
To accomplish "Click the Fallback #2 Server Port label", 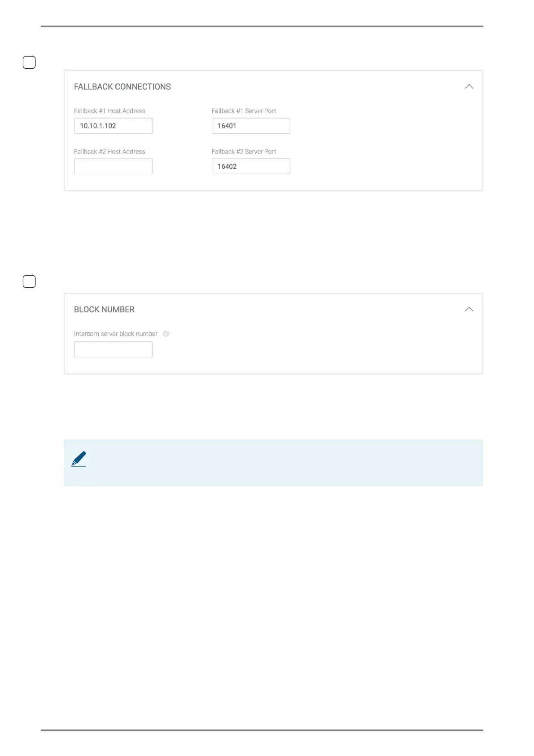I will (244, 152).
